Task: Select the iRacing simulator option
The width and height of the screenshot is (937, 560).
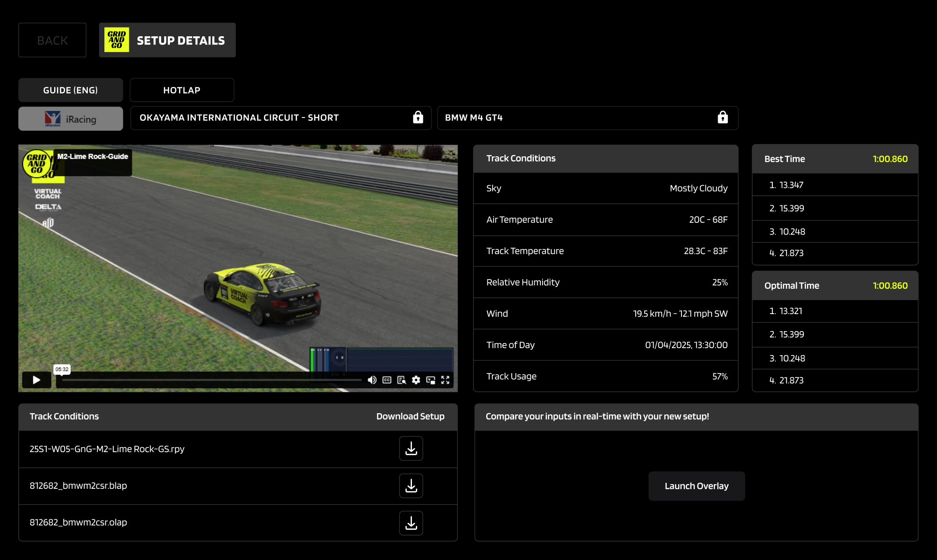Action: [70, 119]
